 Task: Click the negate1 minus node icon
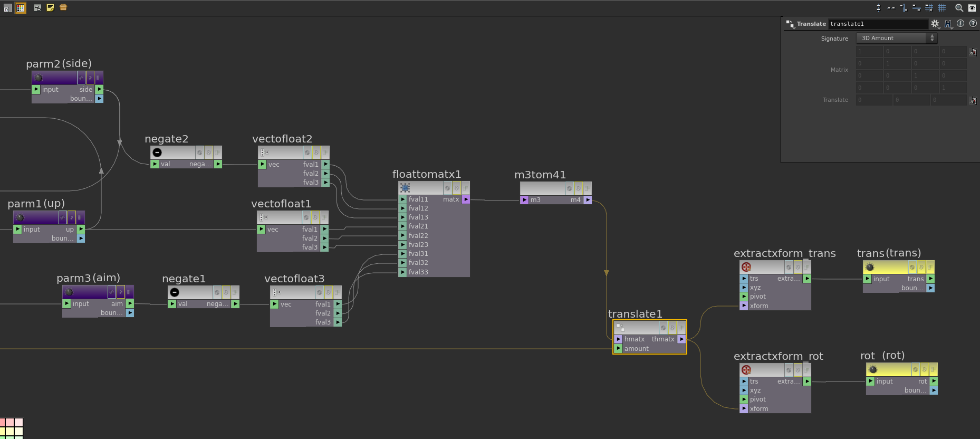tap(175, 292)
